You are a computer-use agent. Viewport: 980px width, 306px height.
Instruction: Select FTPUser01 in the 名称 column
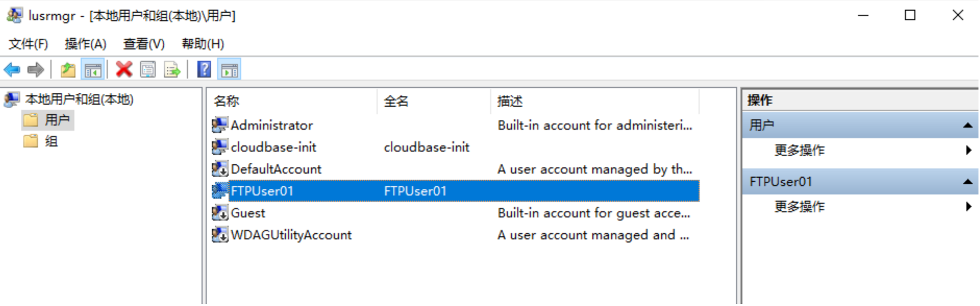click(262, 191)
